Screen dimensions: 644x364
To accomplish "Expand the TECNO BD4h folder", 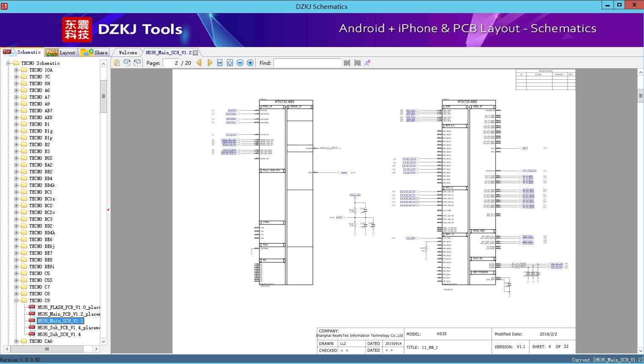I will tap(16, 233).
